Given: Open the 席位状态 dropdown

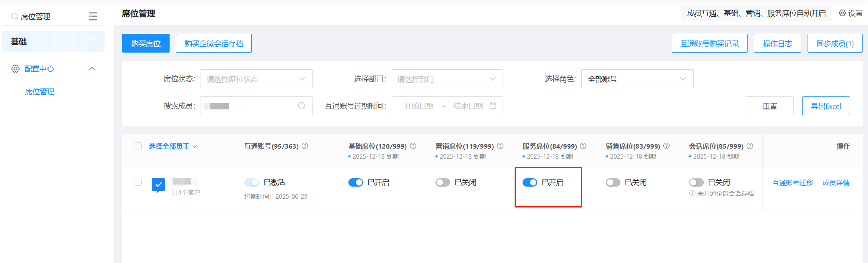Looking at the screenshot, I should 256,79.
